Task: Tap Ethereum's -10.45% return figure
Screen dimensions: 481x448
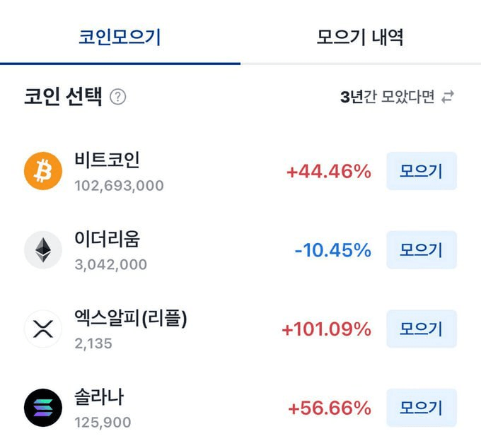Action: tap(332, 250)
